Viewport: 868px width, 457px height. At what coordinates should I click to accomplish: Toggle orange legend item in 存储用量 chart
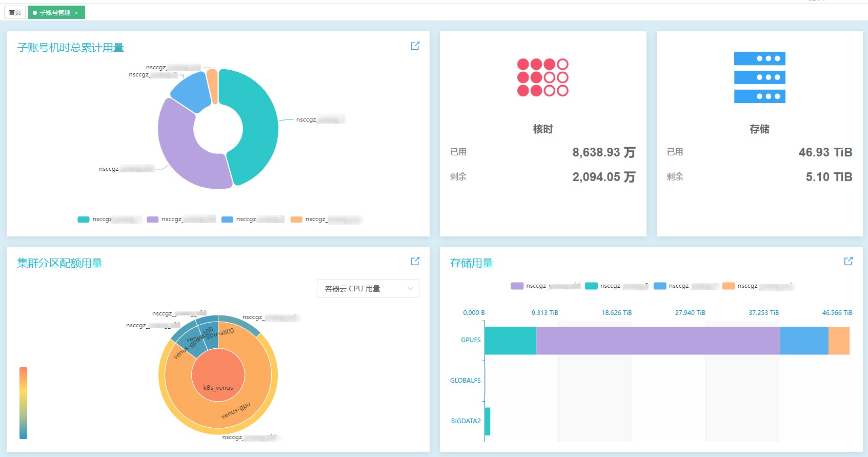click(729, 286)
